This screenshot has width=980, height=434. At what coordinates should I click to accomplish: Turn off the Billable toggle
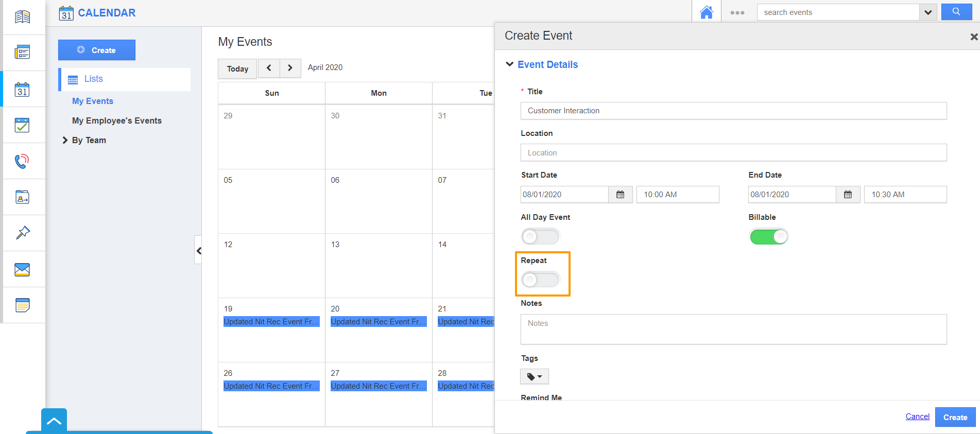coord(768,237)
